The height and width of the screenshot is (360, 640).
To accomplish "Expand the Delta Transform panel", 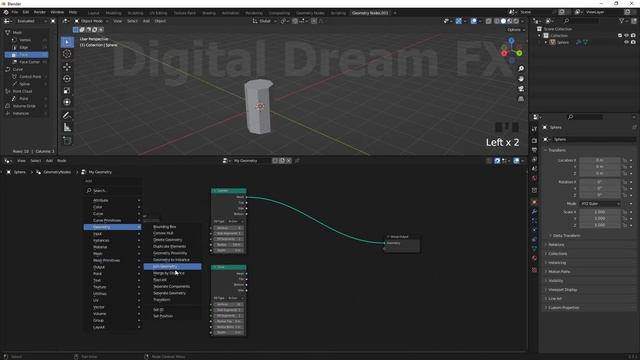I will point(567,236).
